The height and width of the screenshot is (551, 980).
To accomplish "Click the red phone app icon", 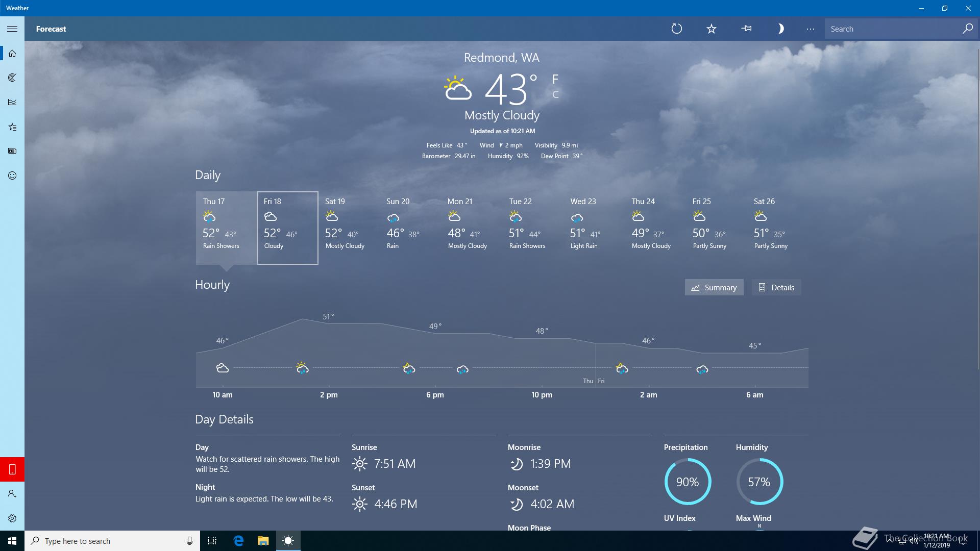I will [x=12, y=469].
